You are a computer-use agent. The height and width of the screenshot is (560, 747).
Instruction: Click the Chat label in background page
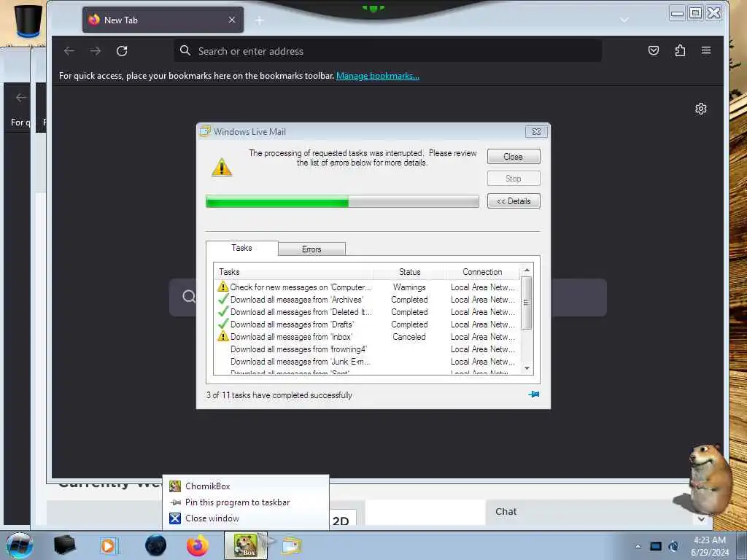tap(506, 511)
